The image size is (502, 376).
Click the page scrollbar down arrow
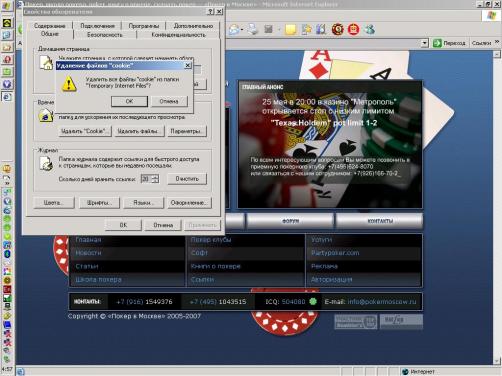pos(497,361)
